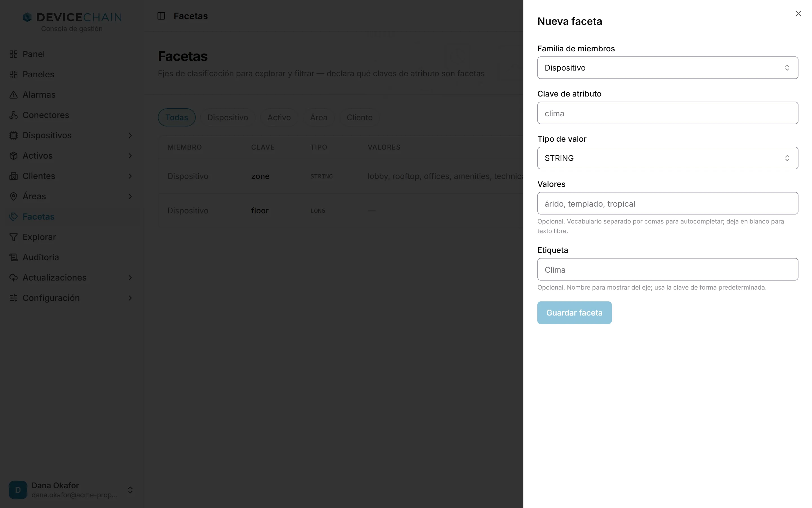Expand the Dispositivos menu chevron
This screenshot has height=508, width=812.
[130, 135]
